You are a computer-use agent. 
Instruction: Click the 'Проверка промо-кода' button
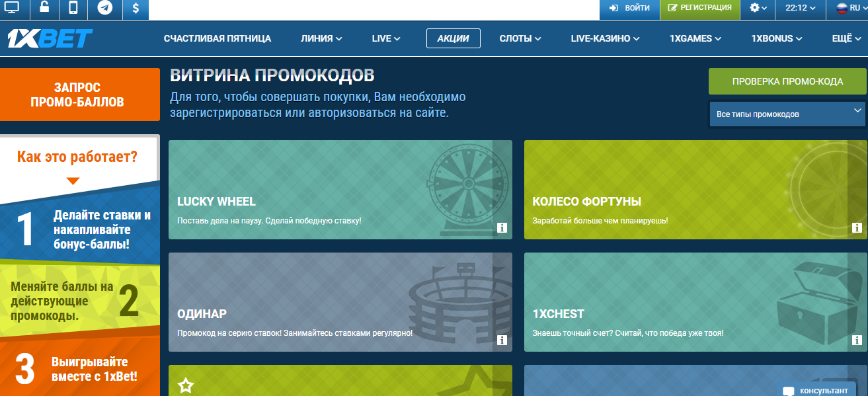click(787, 81)
